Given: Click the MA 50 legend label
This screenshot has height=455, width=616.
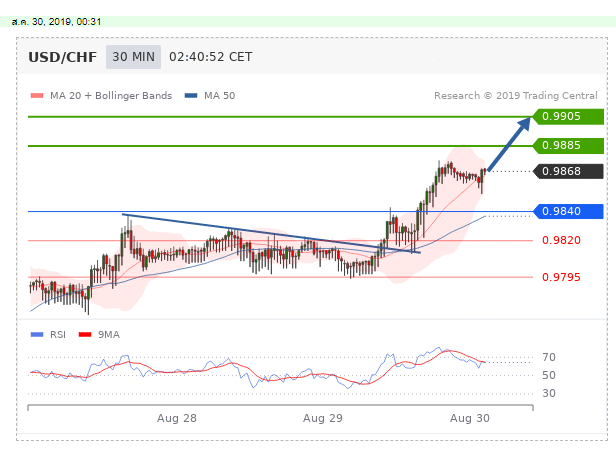Looking at the screenshot, I should coord(220,95).
